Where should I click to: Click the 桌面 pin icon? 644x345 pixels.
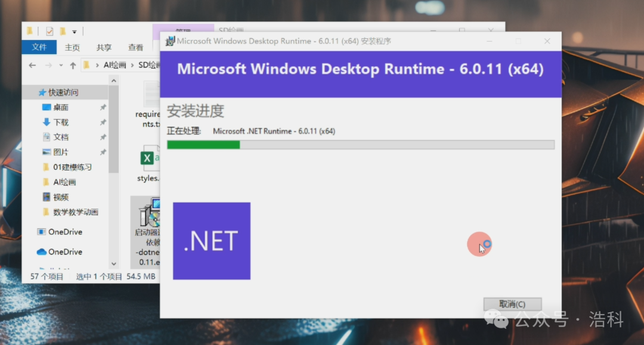click(103, 107)
